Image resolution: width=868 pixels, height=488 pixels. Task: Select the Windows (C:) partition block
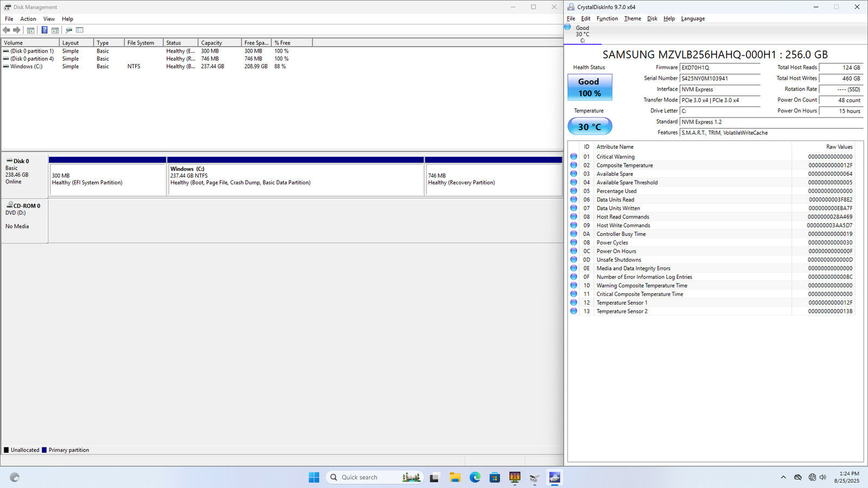coord(295,179)
